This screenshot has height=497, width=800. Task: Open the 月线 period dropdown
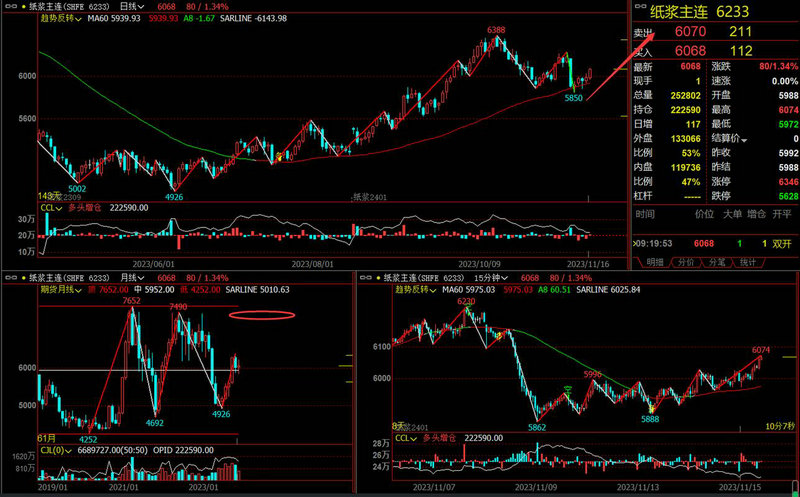tap(129, 277)
